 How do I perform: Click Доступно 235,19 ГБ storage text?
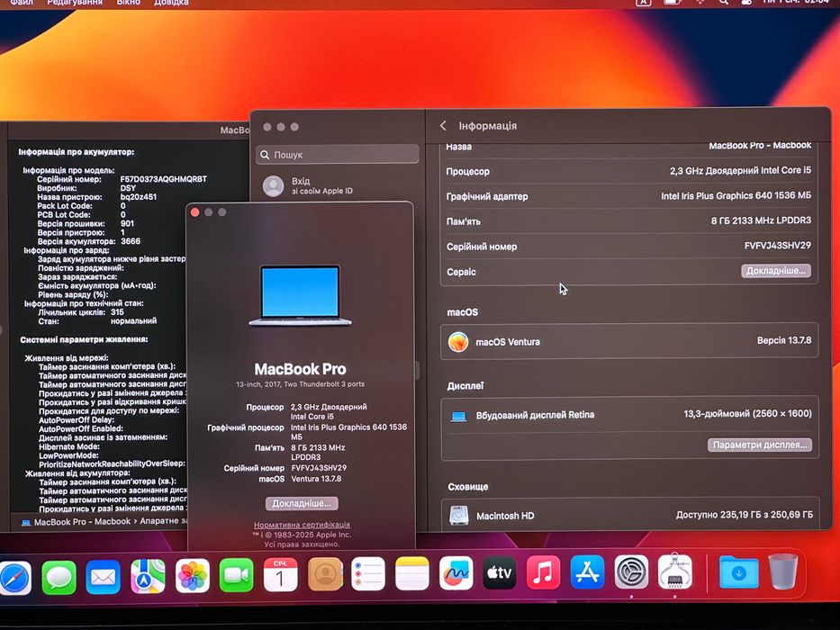[744, 514]
